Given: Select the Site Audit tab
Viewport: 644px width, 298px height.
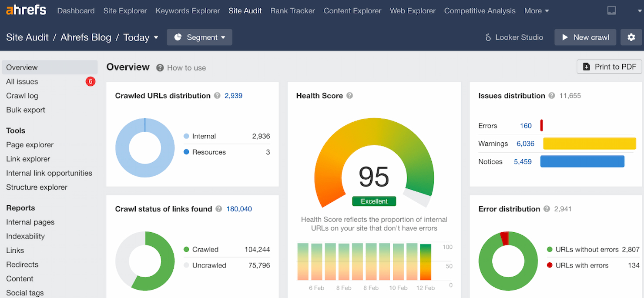Looking at the screenshot, I should pos(245,11).
